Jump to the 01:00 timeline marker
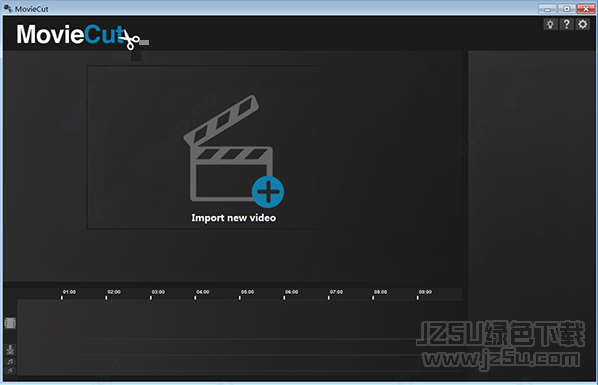 69,292
